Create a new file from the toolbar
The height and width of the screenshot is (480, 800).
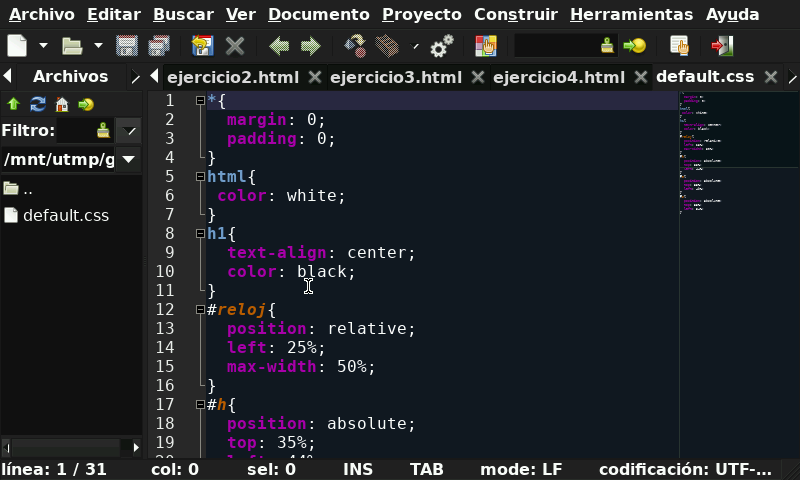point(17,46)
